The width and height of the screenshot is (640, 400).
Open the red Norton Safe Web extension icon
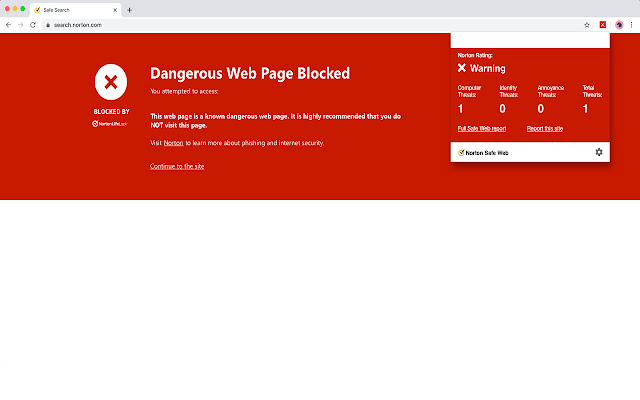click(603, 25)
